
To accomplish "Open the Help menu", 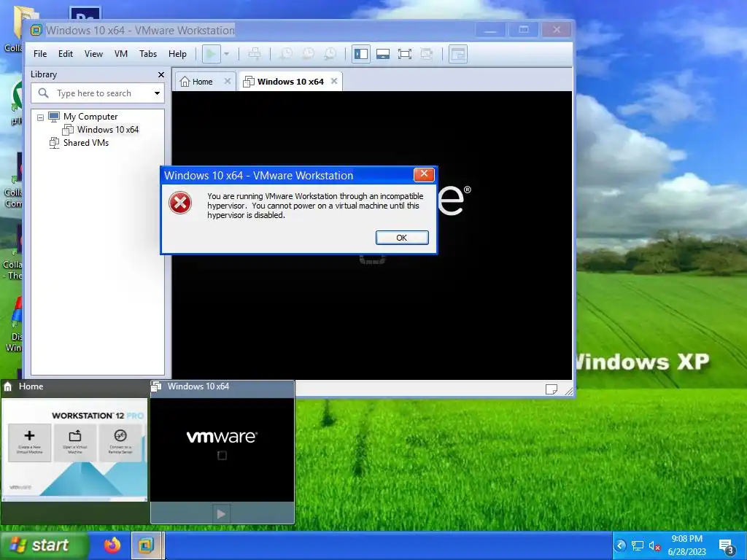I will click(x=177, y=54).
